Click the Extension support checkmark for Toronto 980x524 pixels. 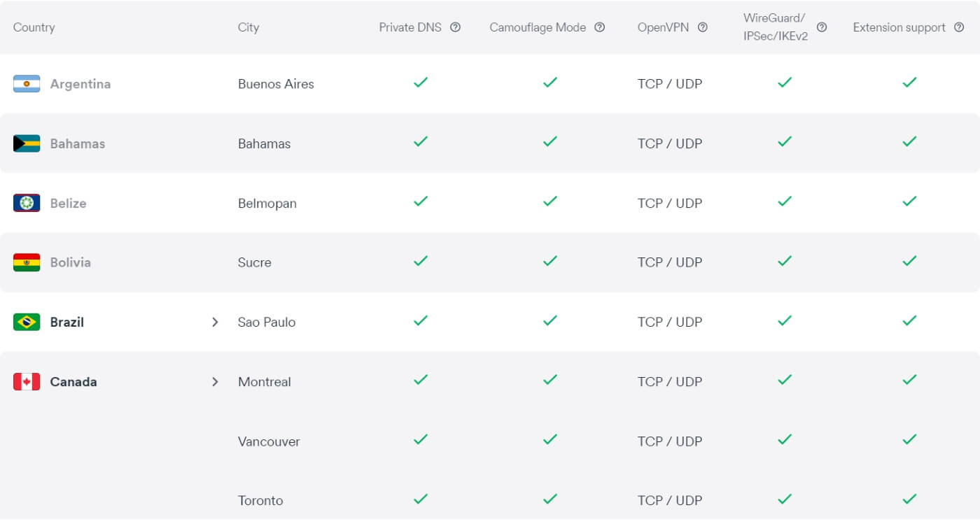point(909,499)
